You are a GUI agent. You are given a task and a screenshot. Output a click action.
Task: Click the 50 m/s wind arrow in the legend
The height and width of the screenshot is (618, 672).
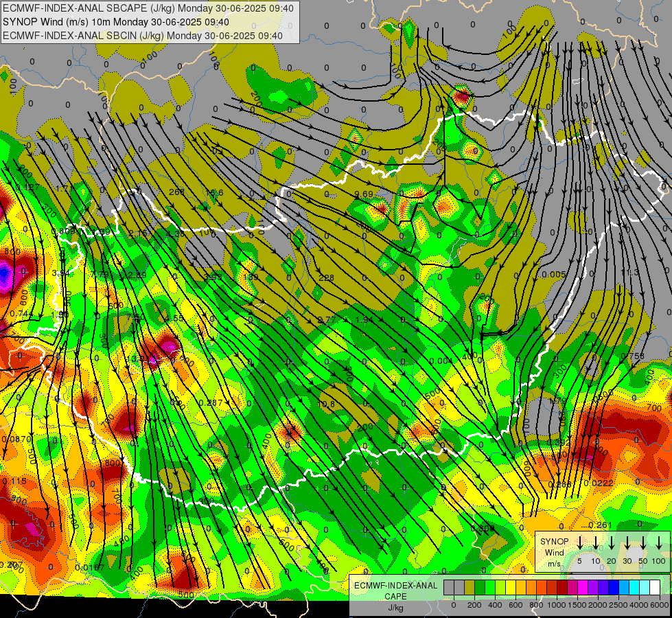tap(643, 543)
